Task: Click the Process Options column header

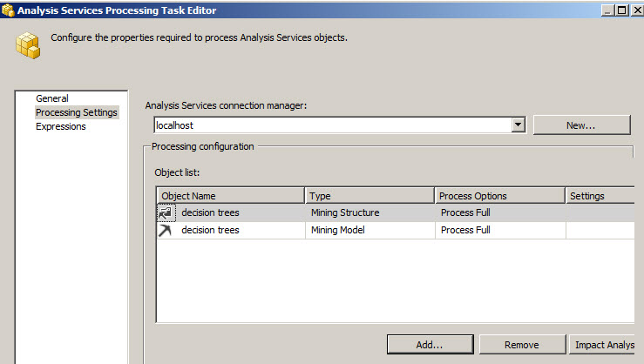Action: point(498,196)
